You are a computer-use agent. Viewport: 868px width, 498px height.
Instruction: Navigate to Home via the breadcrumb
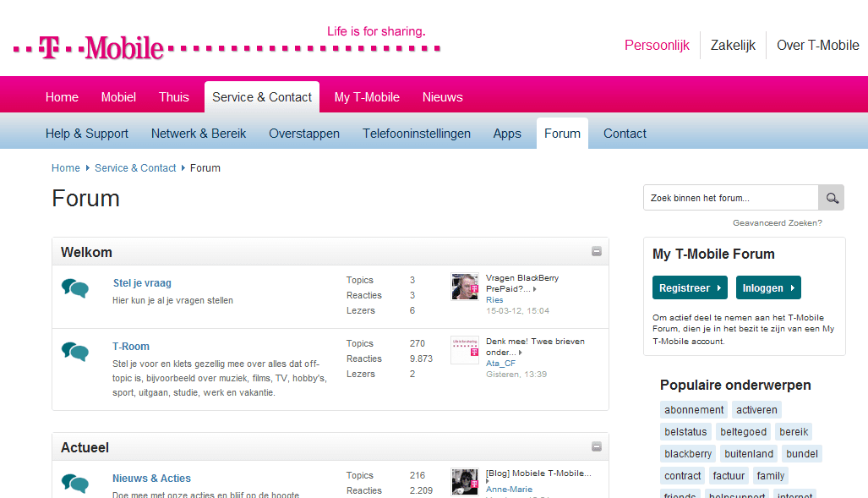[x=65, y=167]
